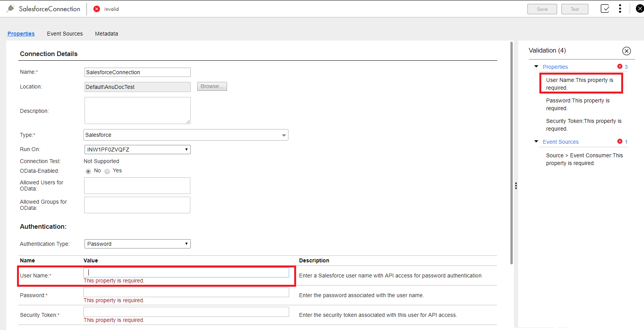Open the Authentication Type dropdown

pos(137,244)
